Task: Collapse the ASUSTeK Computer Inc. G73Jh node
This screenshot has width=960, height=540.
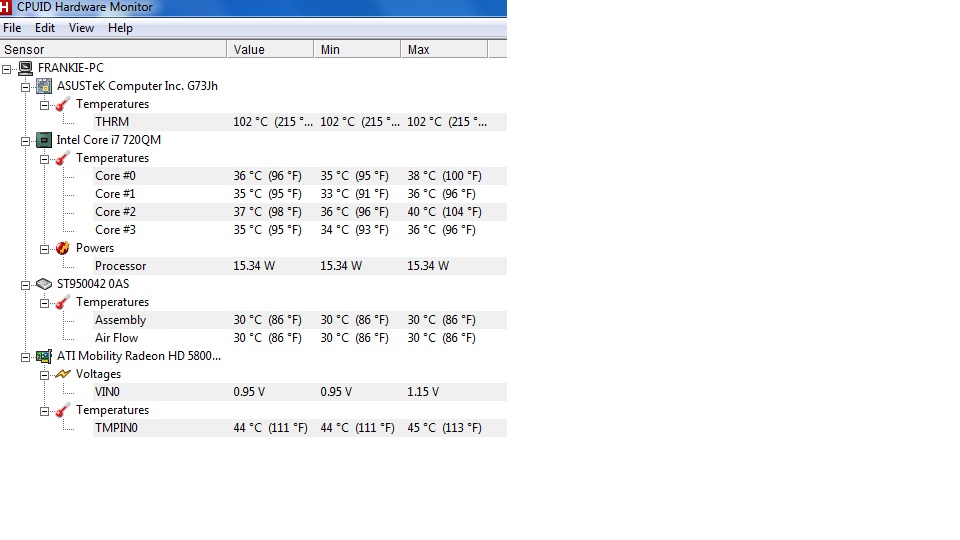Action: 26,87
